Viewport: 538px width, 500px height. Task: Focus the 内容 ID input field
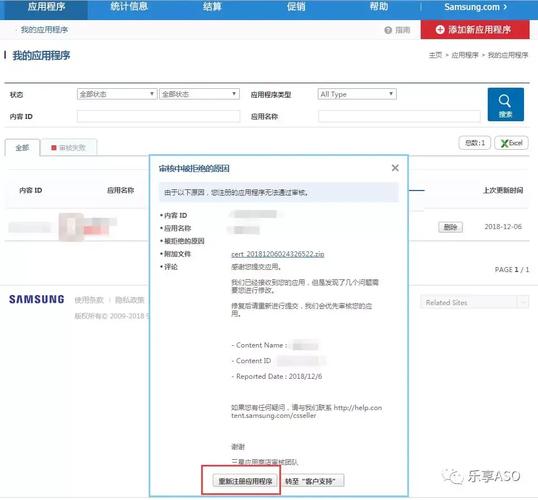[159, 116]
